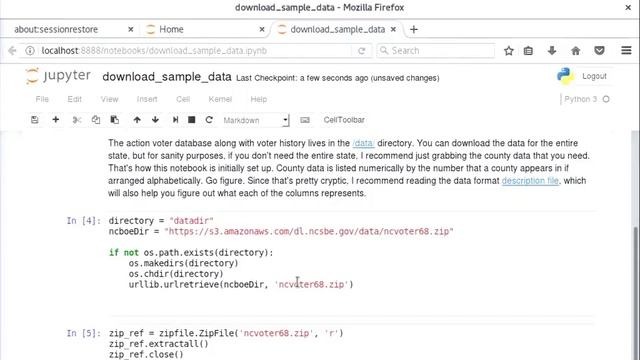Viewport: 640px width, 360px height.
Task: Show site information icon in address bar
Action: click(30, 51)
